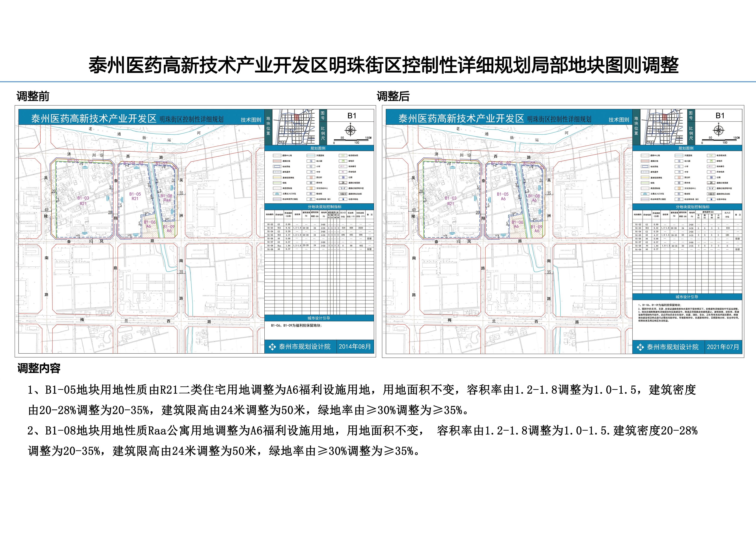Image resolution: width=756 pixels, height=534 pixels.
Task: Click the 菜市场 symbol in the 调整前 legend
Action: [x=311, y=183]
